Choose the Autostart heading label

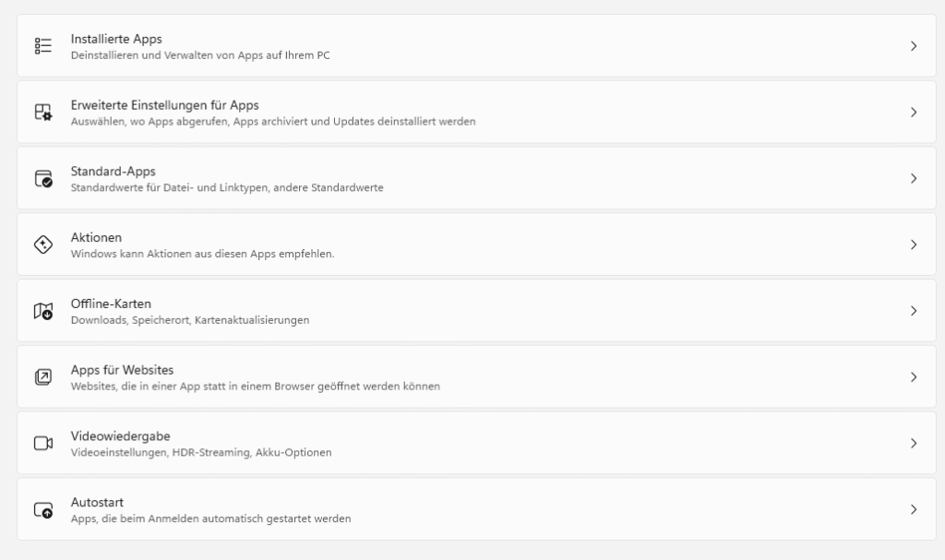click(x=97, y=503)
